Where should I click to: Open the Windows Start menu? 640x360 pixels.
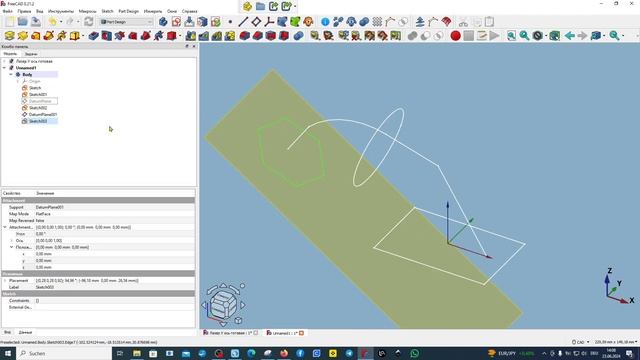(x=8, y=353)
